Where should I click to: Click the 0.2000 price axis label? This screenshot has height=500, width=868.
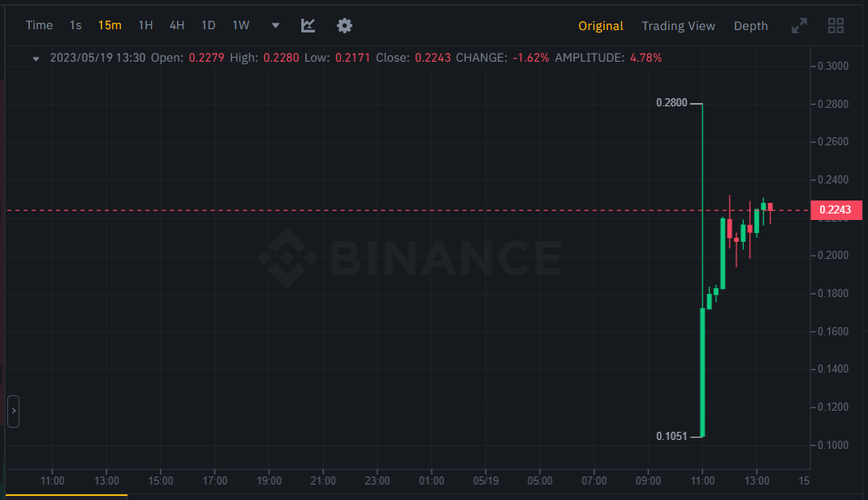833,255
